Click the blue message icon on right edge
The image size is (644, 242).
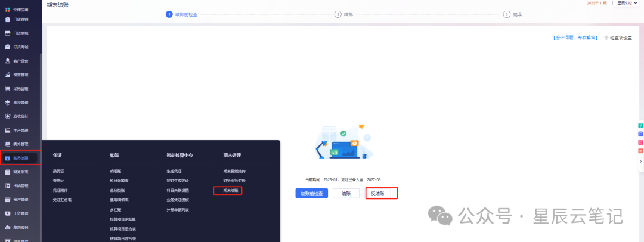tap(640, 134)
